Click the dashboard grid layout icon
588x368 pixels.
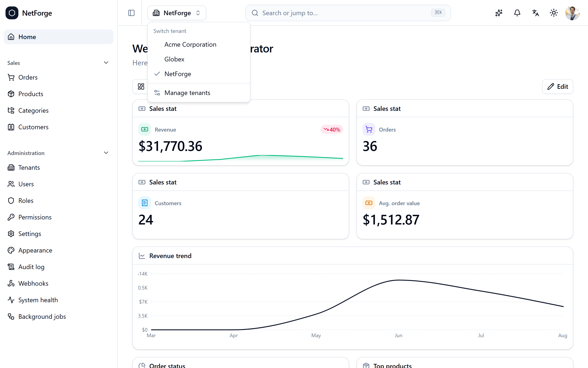pos(141,86)
